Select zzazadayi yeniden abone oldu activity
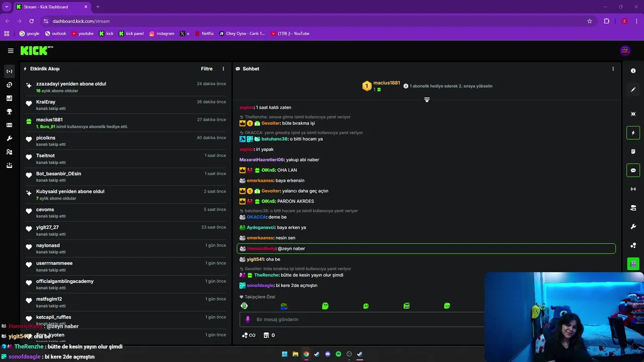Screen dimensions: 644x362 [126, 87]
